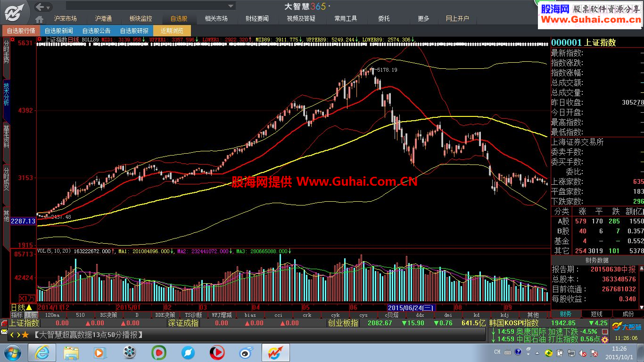Click the 上证指数 label in the status bar
The width and height of the screenshot is (644, 362).
pyautogui.click(x=25, y=323)
